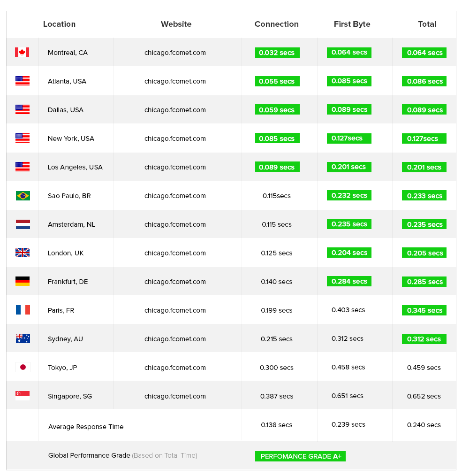This screenshot has width=462, height=476.
Task: Click the Average Response Time label
Action: click(x=86, y=427)
